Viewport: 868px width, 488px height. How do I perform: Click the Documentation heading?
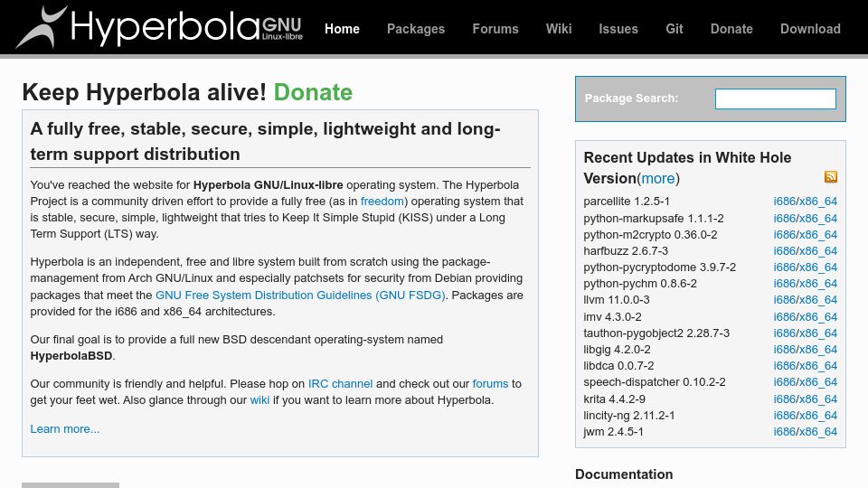[624, 474]
